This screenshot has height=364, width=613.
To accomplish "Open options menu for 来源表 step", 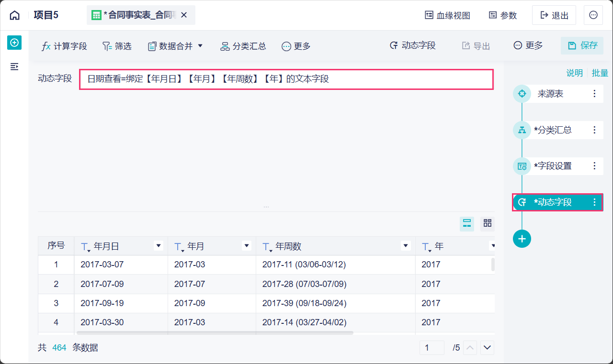I will pos(594,94).
